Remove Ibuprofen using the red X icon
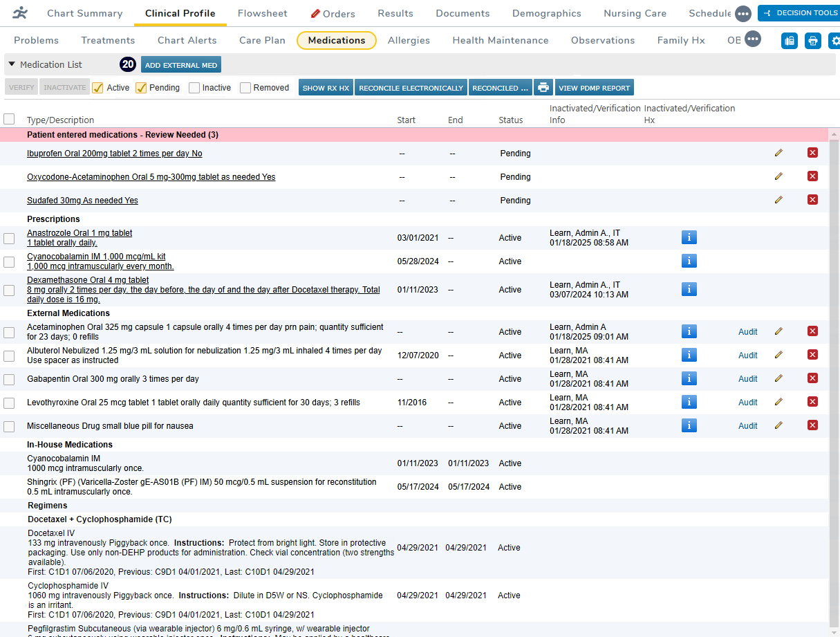This screenshot has width=840, height=637. tap(812, 152)
